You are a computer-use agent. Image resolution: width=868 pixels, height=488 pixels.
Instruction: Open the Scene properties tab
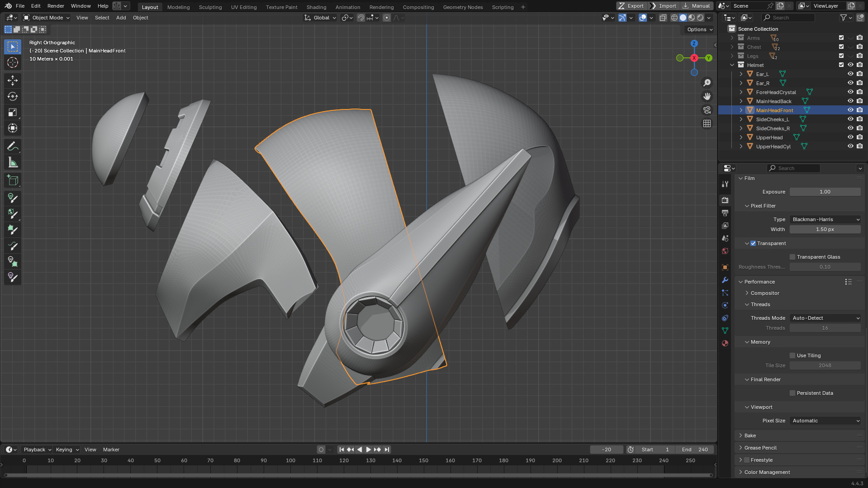click(725, 238)
